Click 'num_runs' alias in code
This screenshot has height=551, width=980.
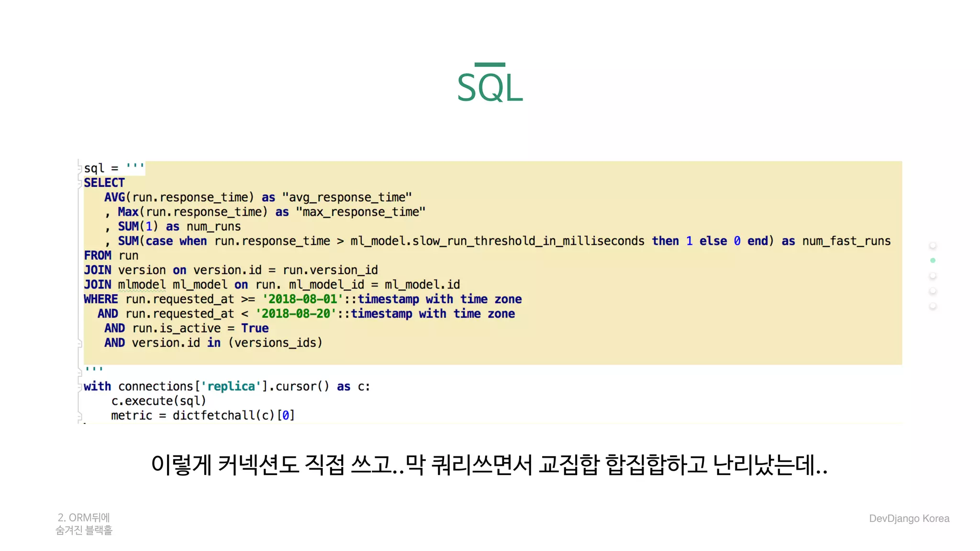(x=214, y=227)
